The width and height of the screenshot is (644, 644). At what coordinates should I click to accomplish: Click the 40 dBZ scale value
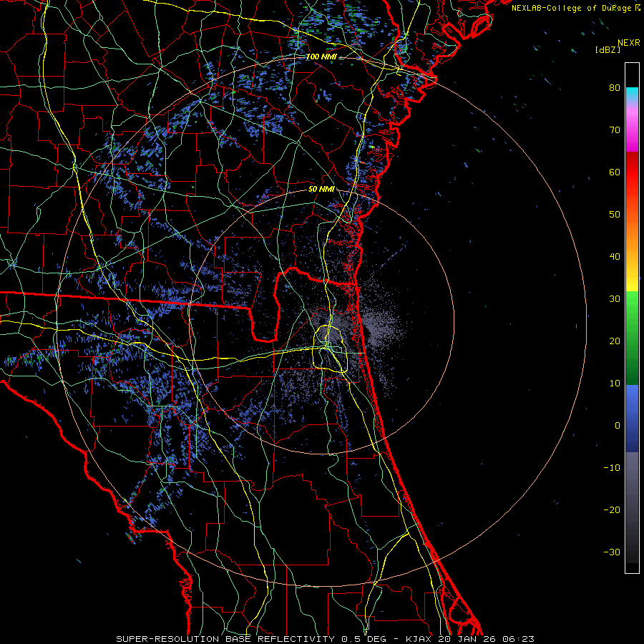615,257
